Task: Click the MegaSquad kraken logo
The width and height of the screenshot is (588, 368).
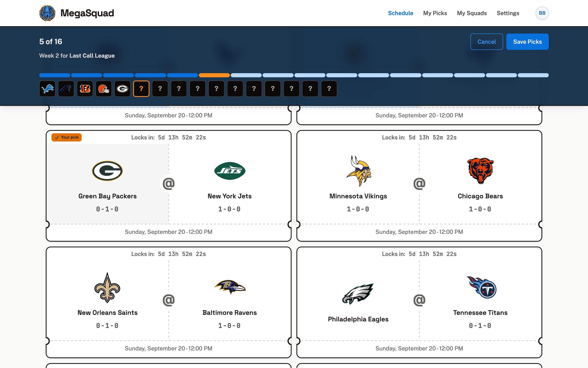Action: (47, 13)
